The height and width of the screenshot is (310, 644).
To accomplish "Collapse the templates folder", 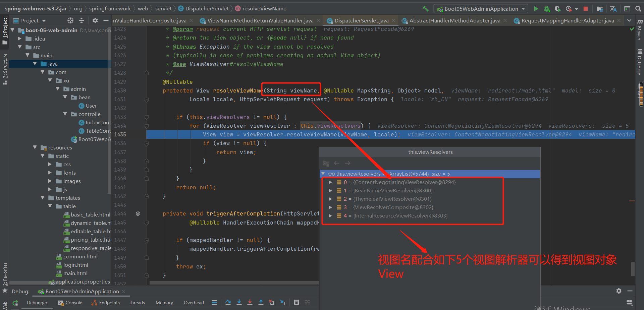I will 43,198.
